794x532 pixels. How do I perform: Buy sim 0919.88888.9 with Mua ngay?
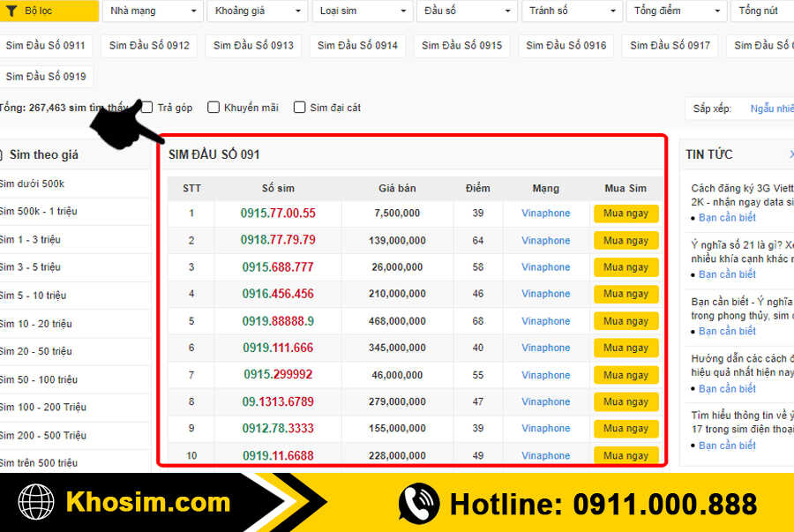(625, 321)
